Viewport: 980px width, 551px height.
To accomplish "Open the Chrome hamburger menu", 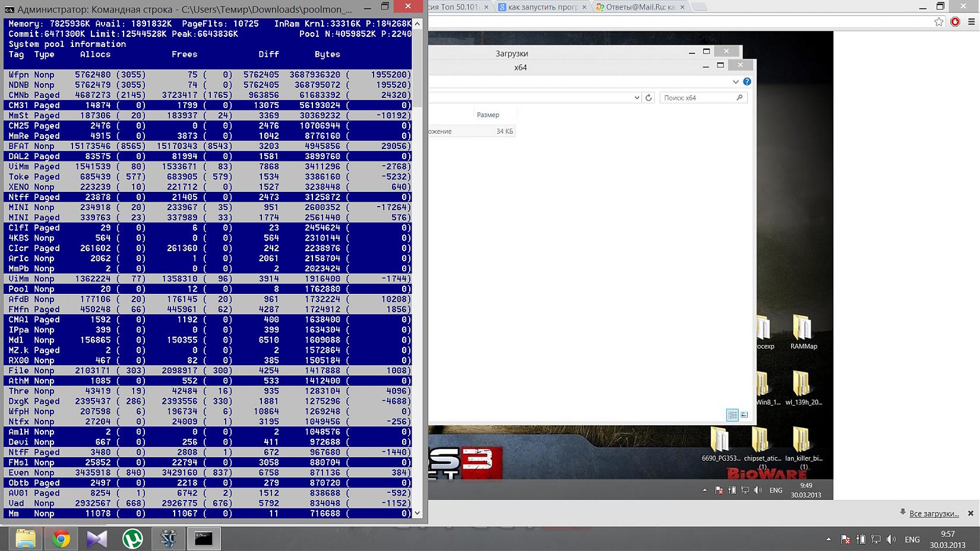I will click(972, 22).
